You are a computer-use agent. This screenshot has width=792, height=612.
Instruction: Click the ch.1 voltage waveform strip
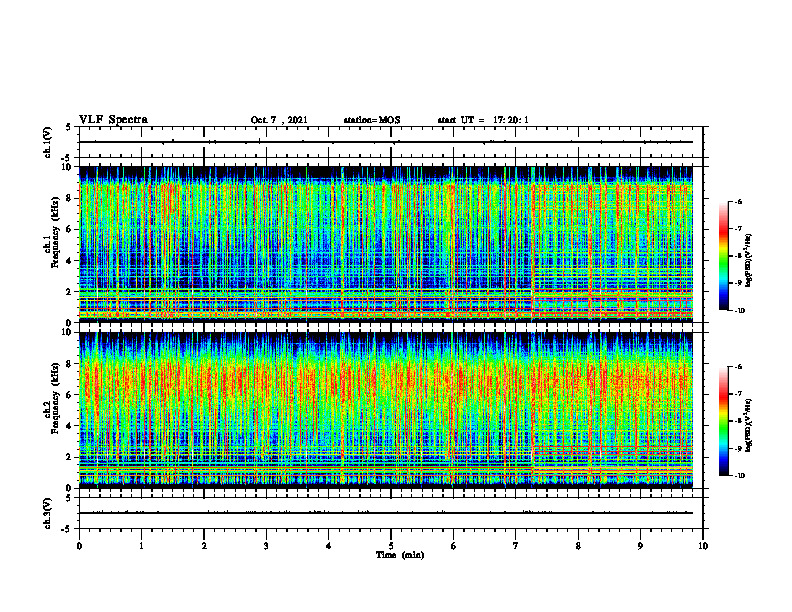[391, 142]
